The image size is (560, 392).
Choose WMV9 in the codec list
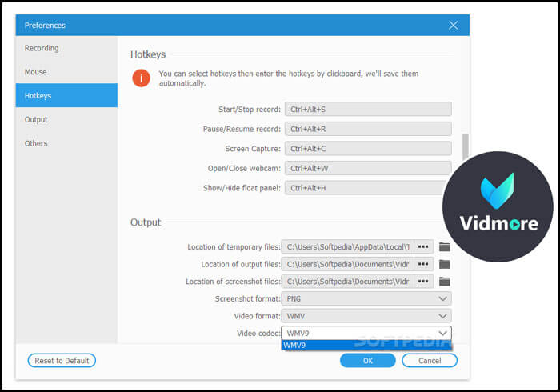(366, 346)
